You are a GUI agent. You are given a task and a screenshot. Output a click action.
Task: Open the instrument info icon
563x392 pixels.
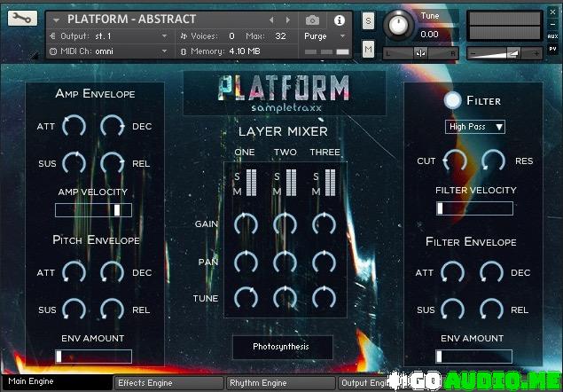click(339, 20)
